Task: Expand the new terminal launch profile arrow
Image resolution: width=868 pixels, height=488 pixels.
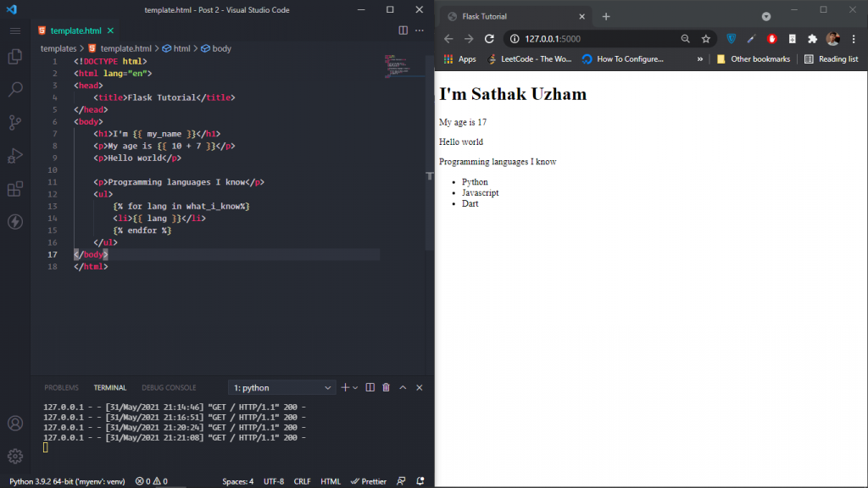Action: pos(355,388)
